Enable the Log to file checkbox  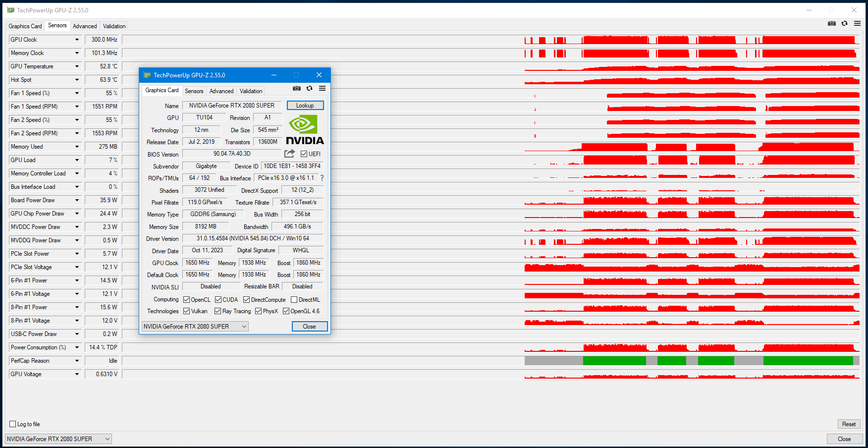point(13,424)
